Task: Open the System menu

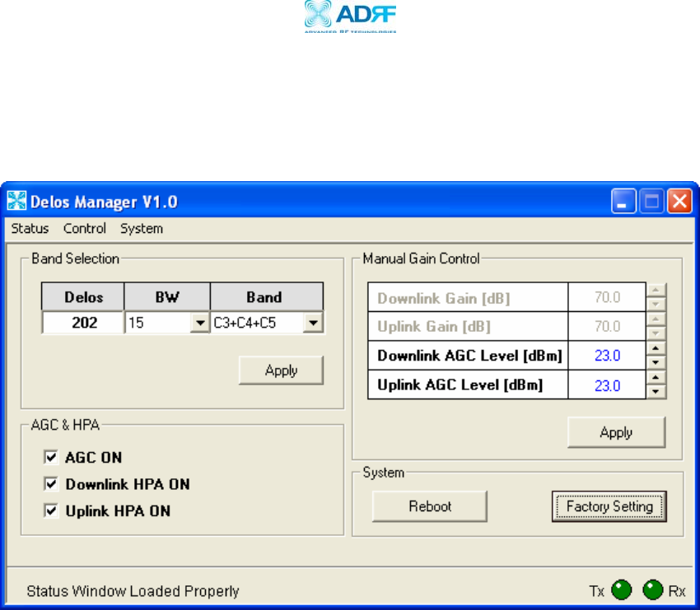Action: [x=142, y=229]
